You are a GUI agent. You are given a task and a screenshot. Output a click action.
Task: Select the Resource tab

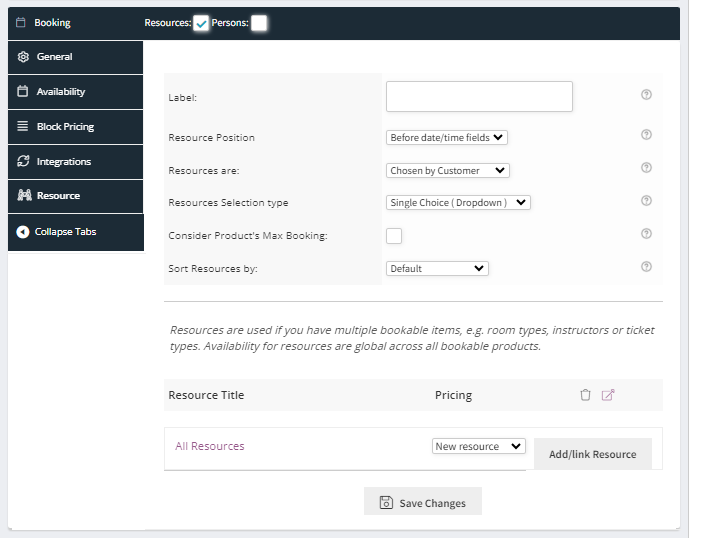[x=76, y=196]
